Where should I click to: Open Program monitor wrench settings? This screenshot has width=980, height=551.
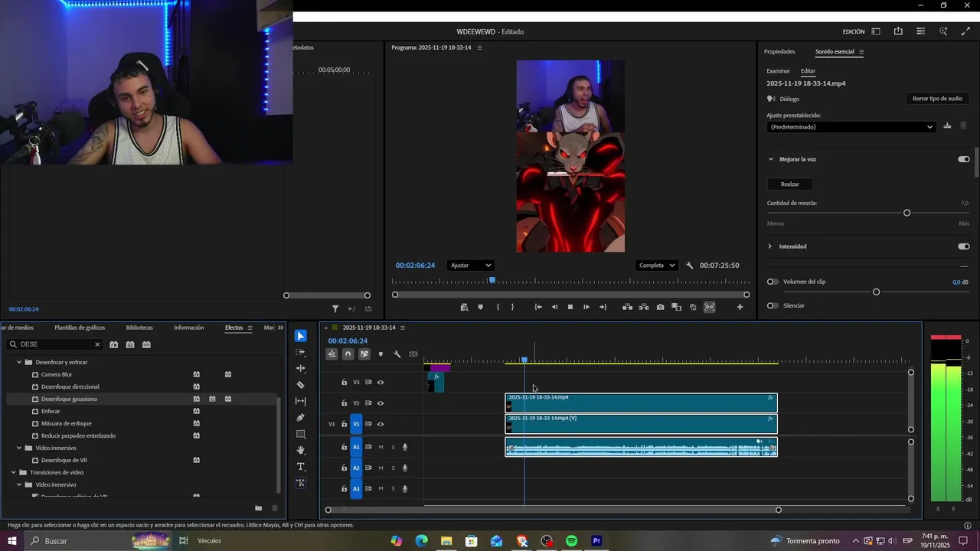tap(689, 266)
